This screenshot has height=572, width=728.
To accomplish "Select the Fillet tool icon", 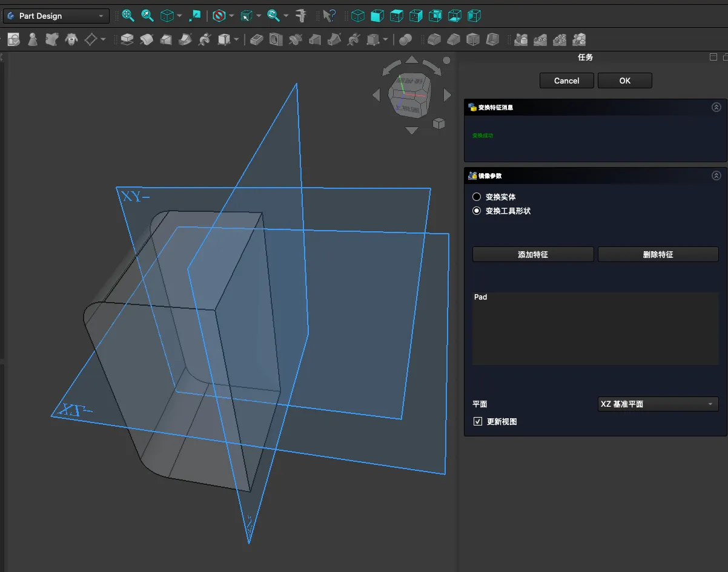I will 434,40.
